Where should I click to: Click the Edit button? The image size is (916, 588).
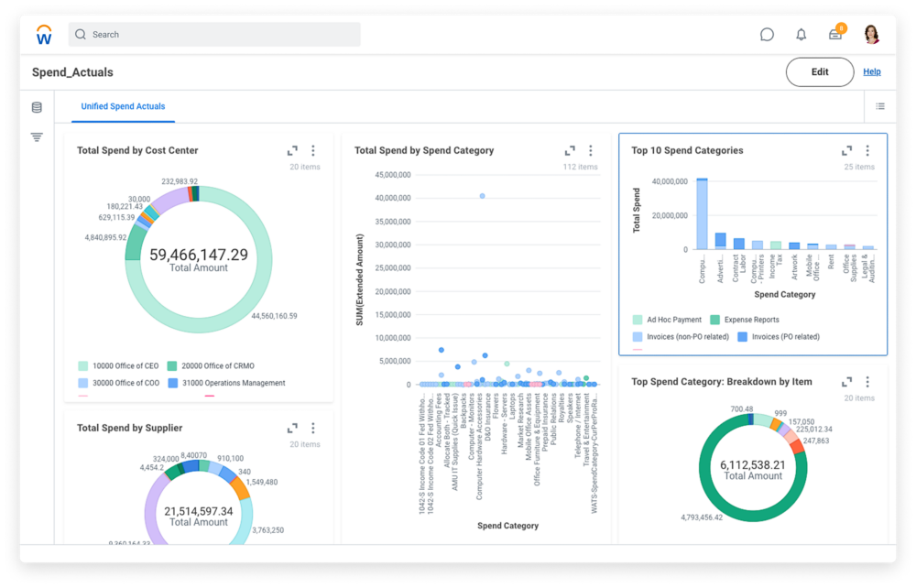point(820,72)
